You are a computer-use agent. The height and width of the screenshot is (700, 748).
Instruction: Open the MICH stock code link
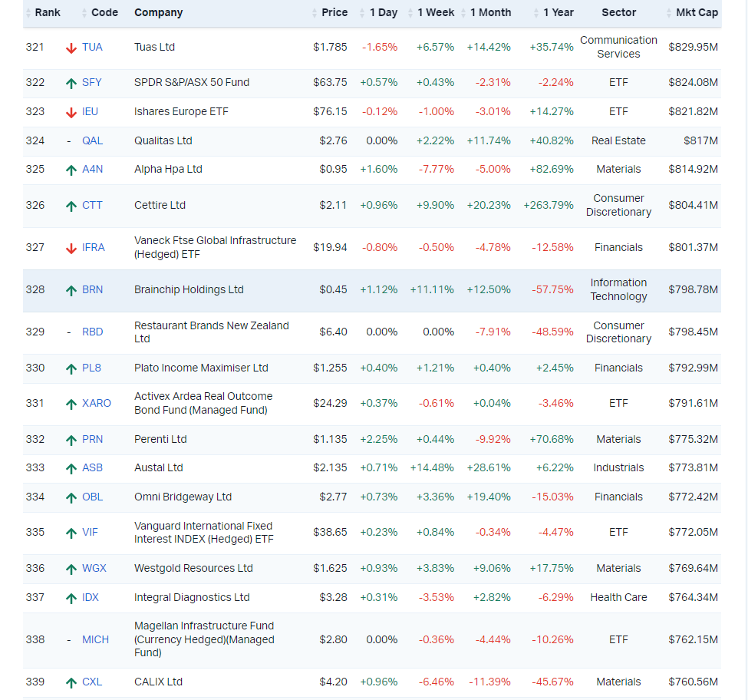pos(96,639)
